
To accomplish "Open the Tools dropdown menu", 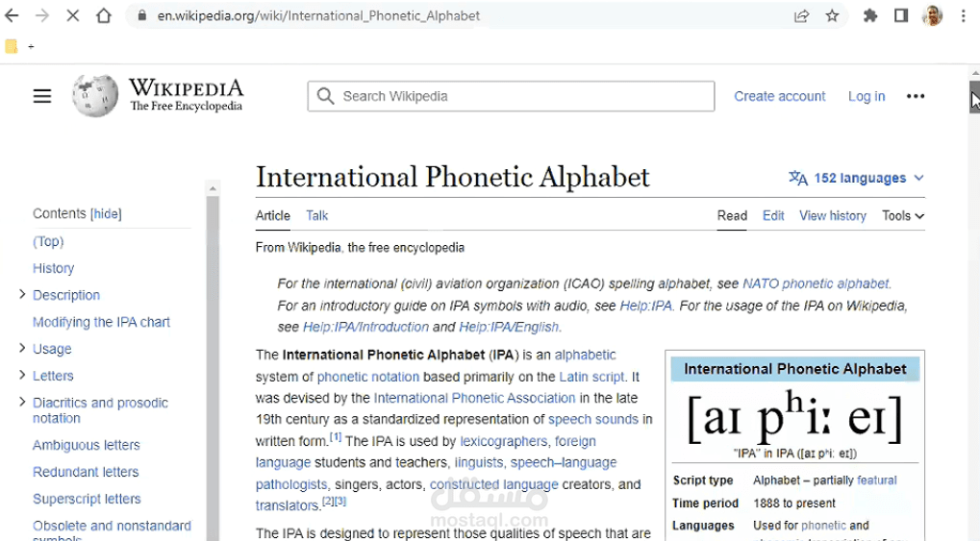I will click(x=903, y=215).
